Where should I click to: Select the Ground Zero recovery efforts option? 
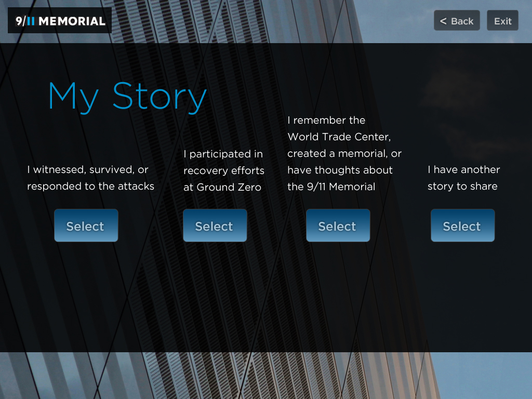215,225
